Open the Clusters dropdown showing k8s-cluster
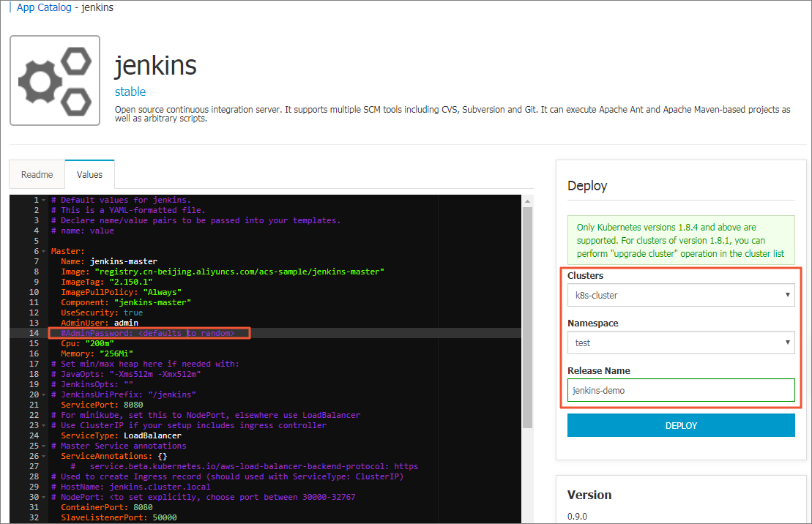The width and height of the screenshot is (812, 524). 680,295
